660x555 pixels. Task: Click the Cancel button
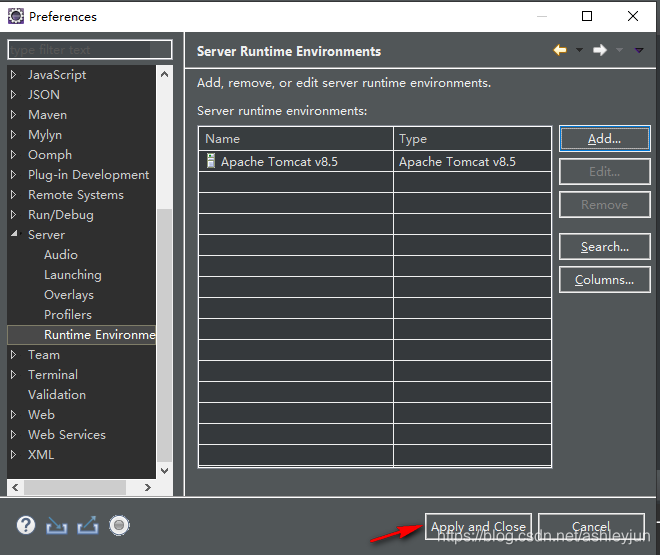(591, 526)
